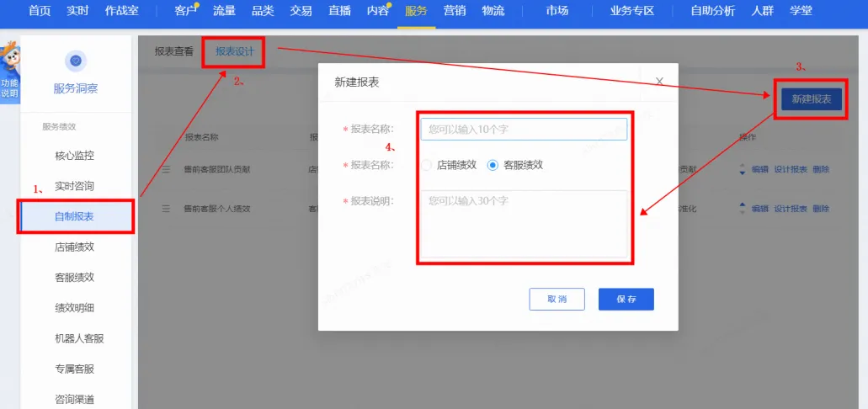Click sort arrows in 售前客服个人绩效 row
Viewport: 868px width, 409px height.
coord(743,209)
